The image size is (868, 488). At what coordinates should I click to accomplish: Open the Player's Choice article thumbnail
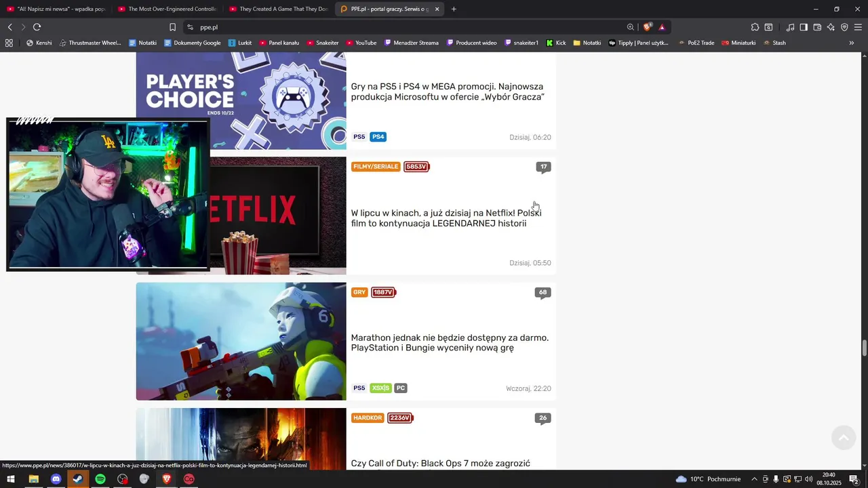click(241, 100)
